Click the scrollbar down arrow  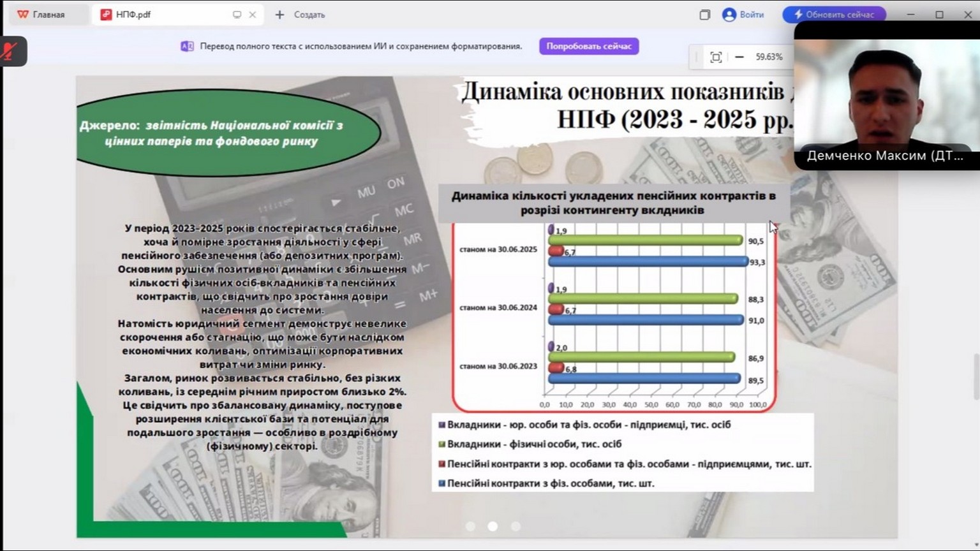click(975, 545)
